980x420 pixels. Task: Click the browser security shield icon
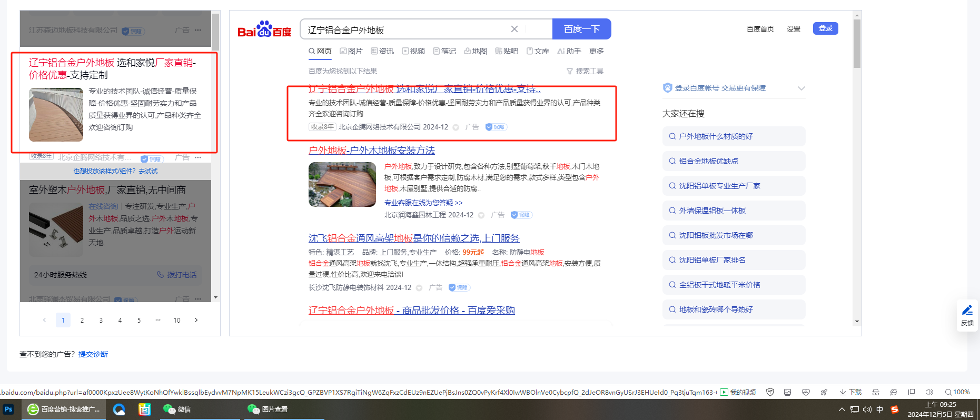[770, 392]
